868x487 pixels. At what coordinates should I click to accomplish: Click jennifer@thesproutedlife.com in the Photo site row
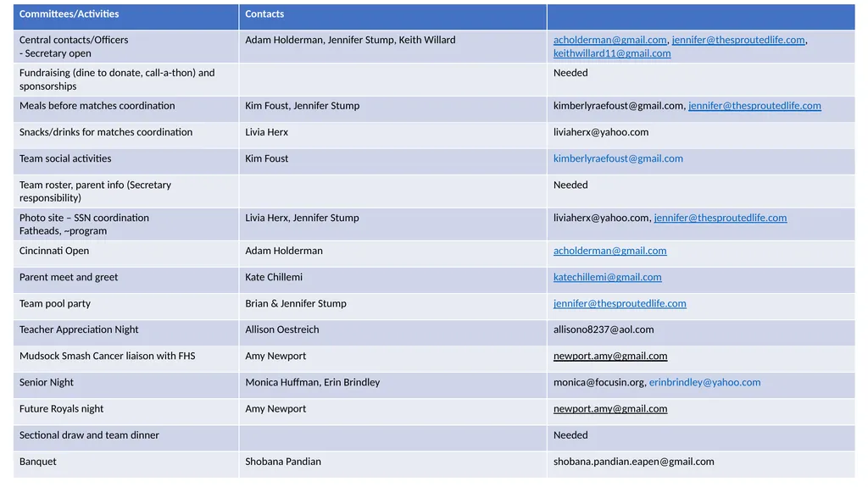pyautogui.click(x=720, y=218)
